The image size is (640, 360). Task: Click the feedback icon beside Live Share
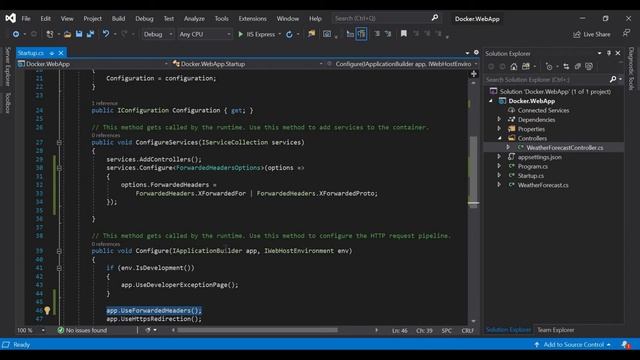(627, 33)
